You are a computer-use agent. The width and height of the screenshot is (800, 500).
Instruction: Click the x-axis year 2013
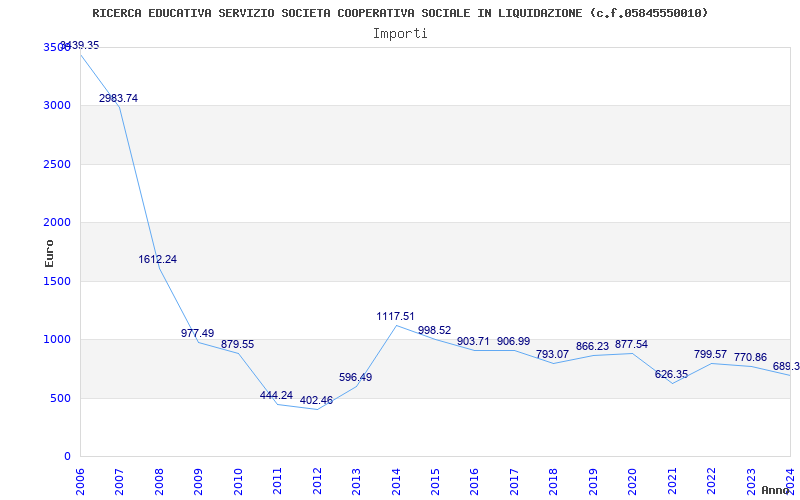click(357, 481)
